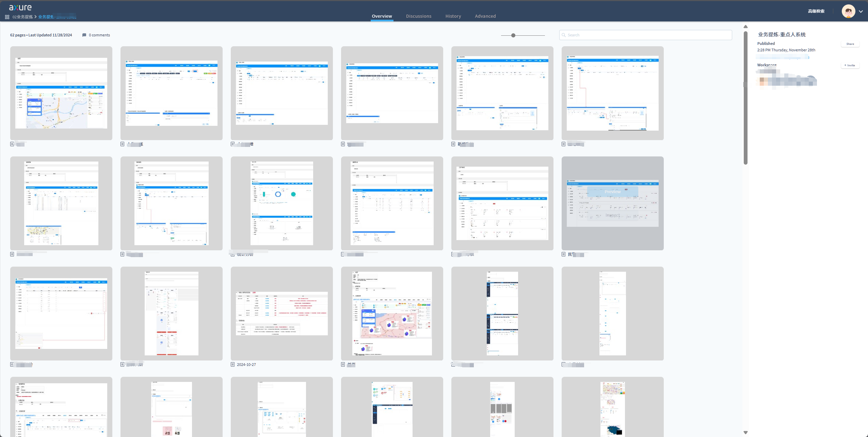This screenshot has width=868, height=437.
Task: Adjust the thumbnail size slider
Action: click(513, 35)
